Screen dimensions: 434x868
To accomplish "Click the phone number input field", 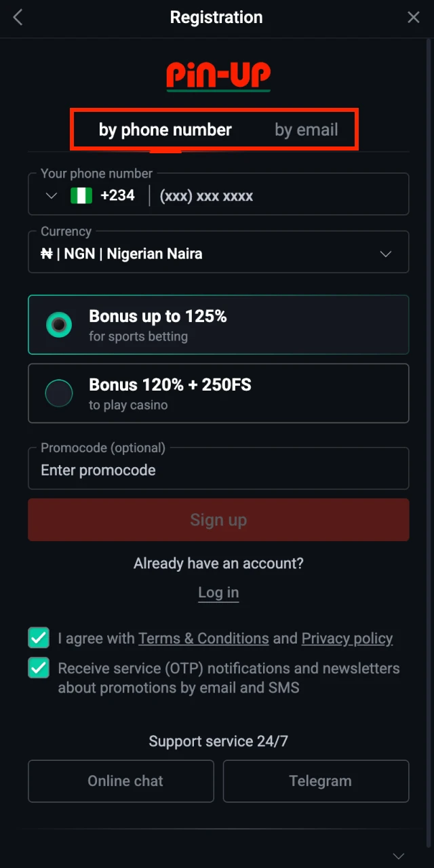I will (x=278, y=197).
